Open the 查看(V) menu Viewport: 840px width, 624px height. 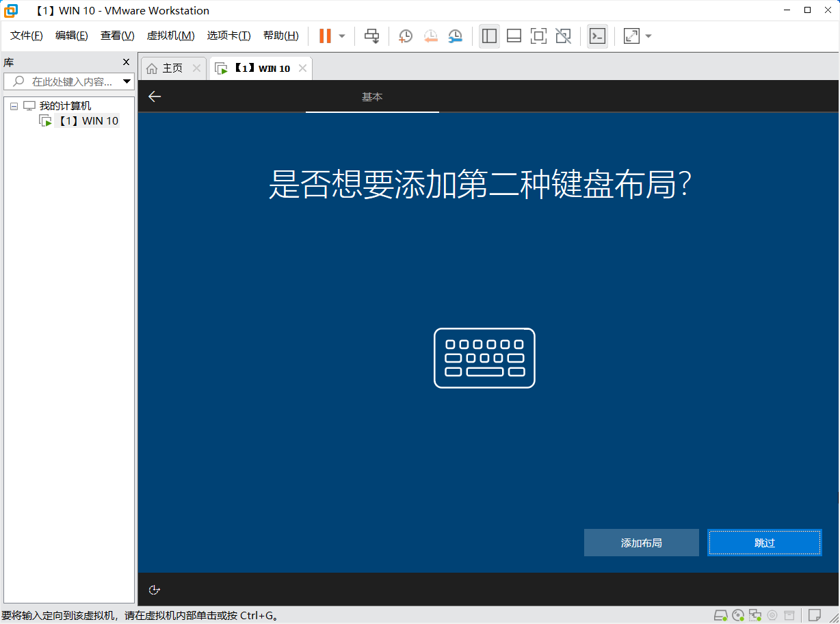117,36
